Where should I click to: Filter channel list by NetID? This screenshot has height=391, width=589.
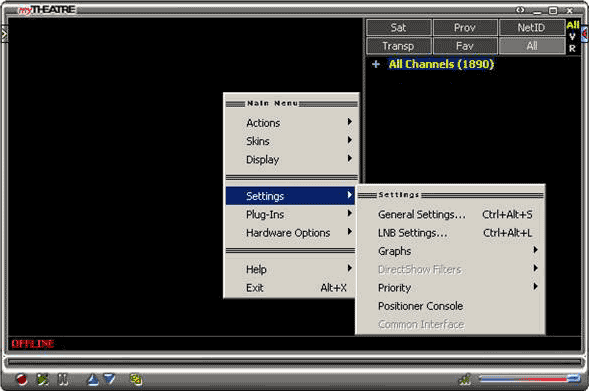coord(532,27)
